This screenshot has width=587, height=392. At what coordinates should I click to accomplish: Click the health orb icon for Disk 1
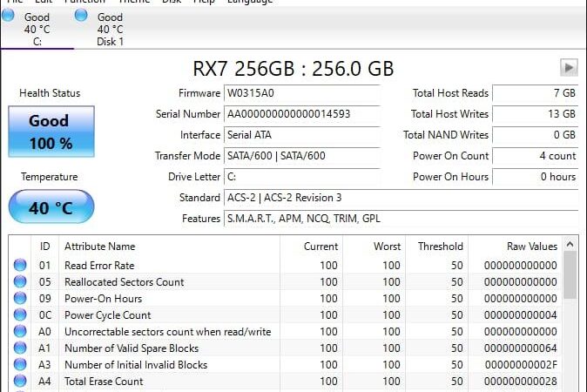pyautogui.click(x=81, y=16)
